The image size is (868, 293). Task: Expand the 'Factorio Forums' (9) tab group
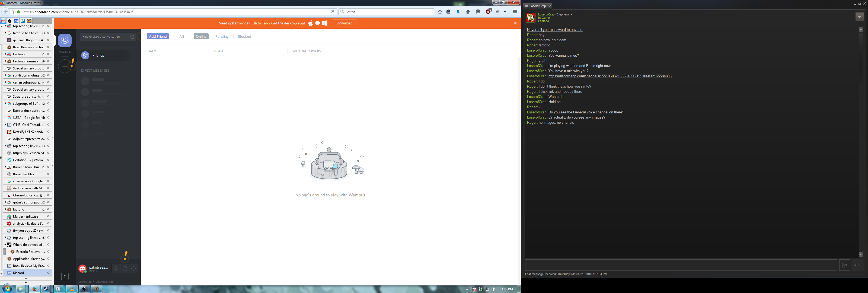click(5, 61)
